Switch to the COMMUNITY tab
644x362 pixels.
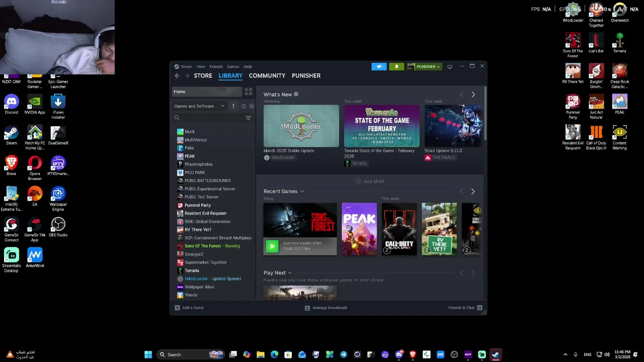(x=267, y=76)
